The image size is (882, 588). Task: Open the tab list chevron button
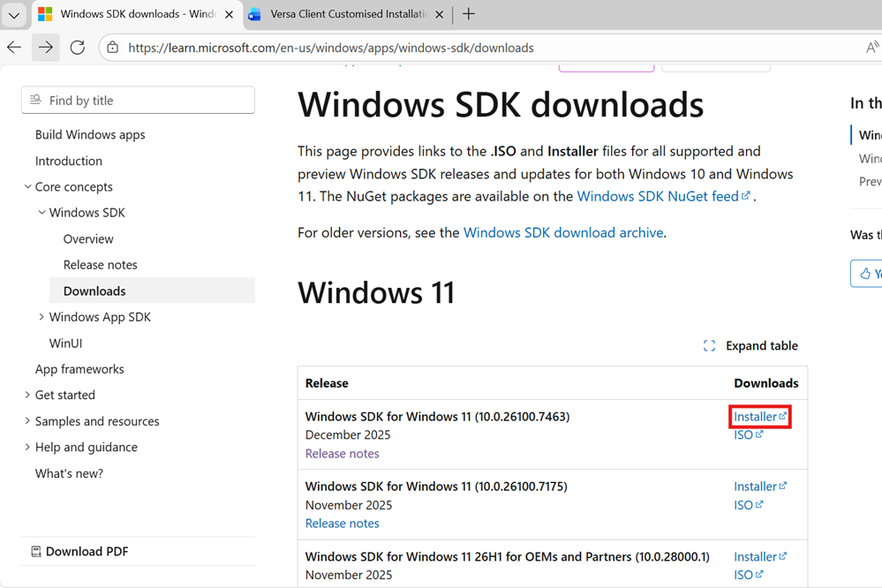click(x=14, y=15)
